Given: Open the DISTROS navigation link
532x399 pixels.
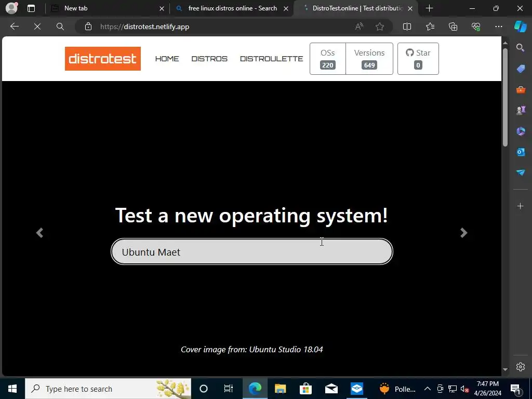Looking at the screenshot, I should click(209, 59).
